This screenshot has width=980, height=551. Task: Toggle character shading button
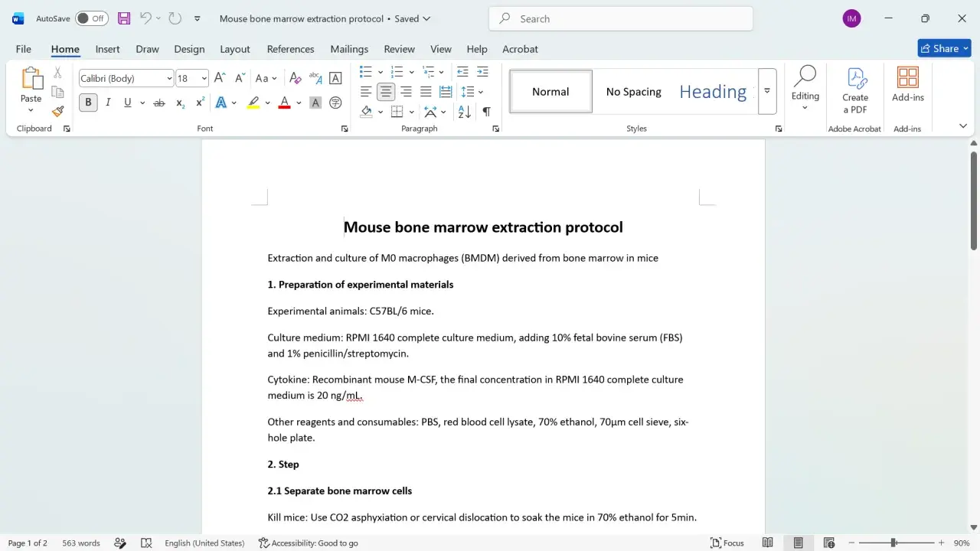(x=315, y=103)
